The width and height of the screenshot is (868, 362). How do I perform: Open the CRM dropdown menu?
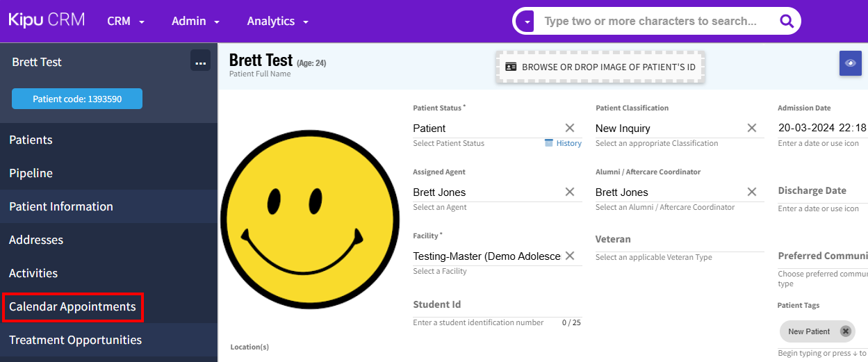(x=126, y=22)
